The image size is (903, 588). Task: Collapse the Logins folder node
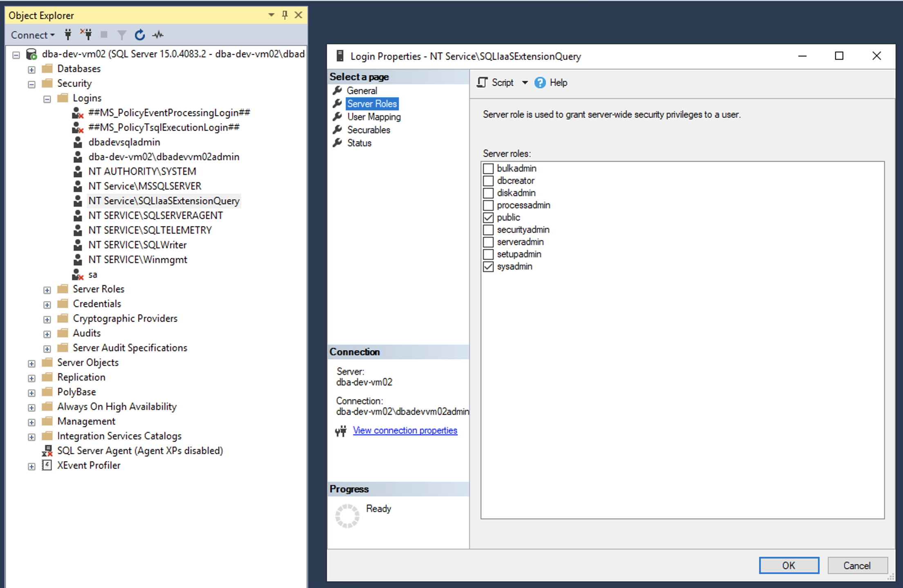pos(47,99)
